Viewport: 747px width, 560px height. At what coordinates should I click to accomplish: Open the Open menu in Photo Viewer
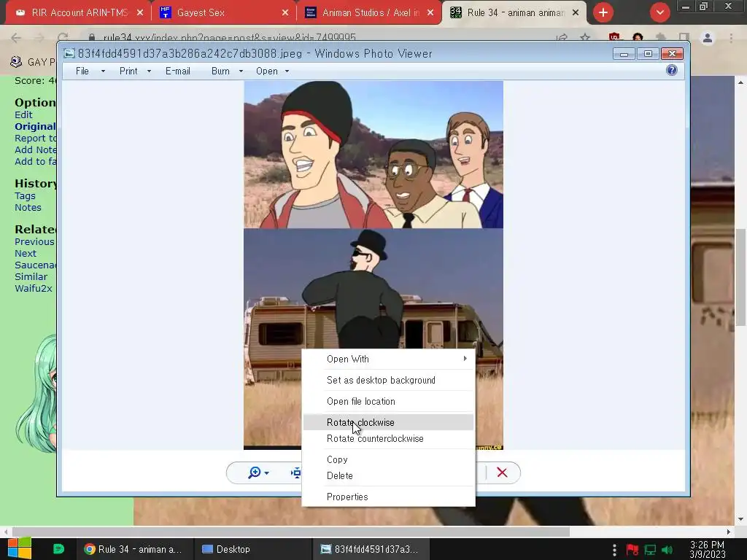point(267,71)
